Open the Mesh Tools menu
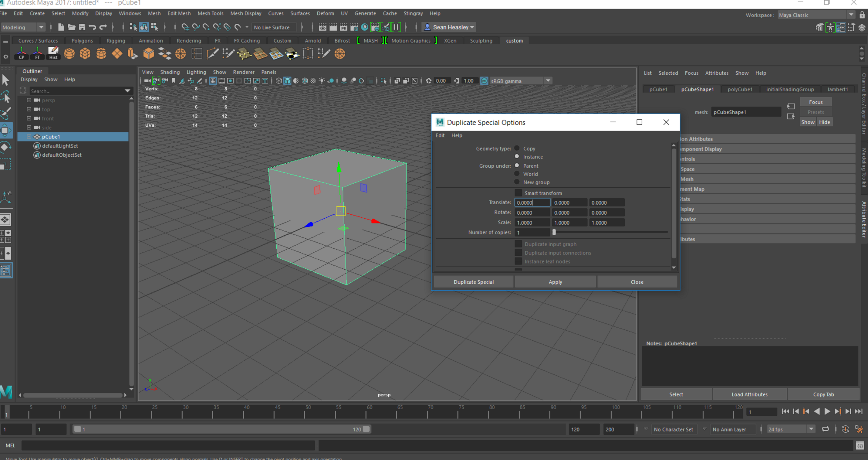 coord(210,13)
